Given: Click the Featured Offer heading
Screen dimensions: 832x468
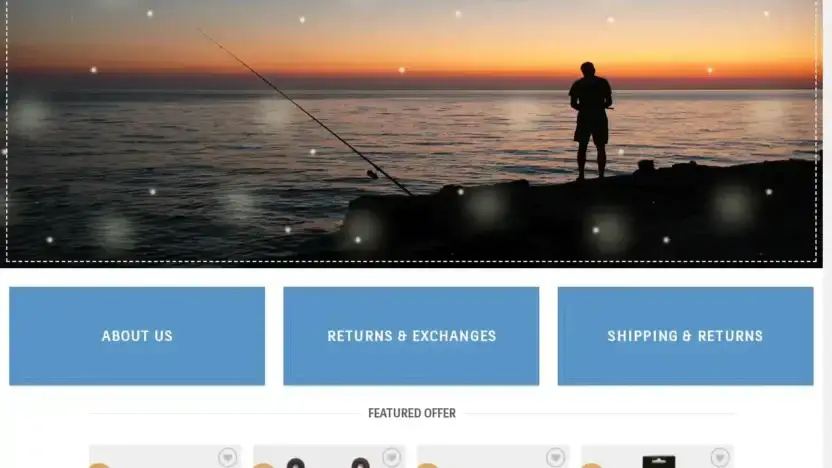Looking at the screenshot, I should pos(412,413).
